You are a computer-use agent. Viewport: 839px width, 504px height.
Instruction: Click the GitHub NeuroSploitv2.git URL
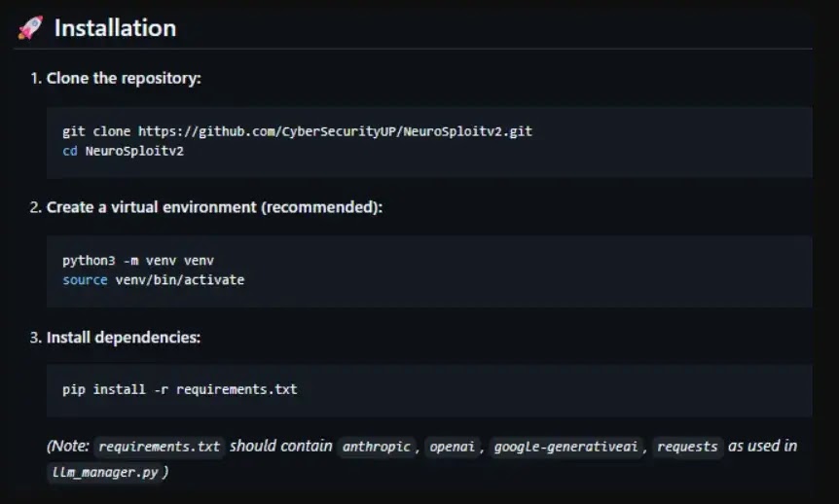[x=335, y=130]
